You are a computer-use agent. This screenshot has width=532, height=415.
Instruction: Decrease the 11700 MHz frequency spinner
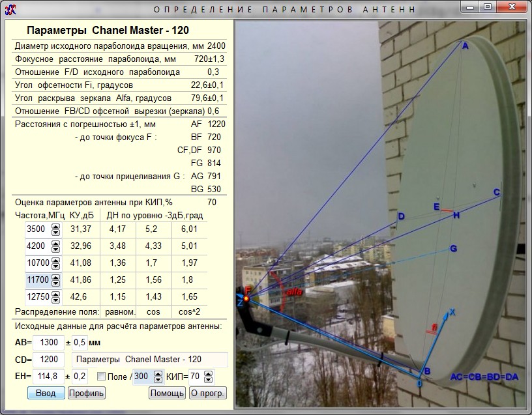point(55,283)
